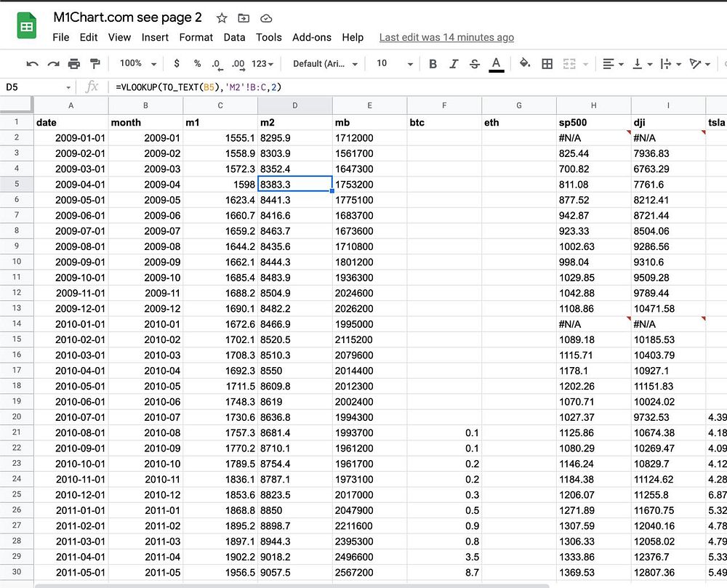
Task: Select the mb value 2567200
Action: click(369, 572)
